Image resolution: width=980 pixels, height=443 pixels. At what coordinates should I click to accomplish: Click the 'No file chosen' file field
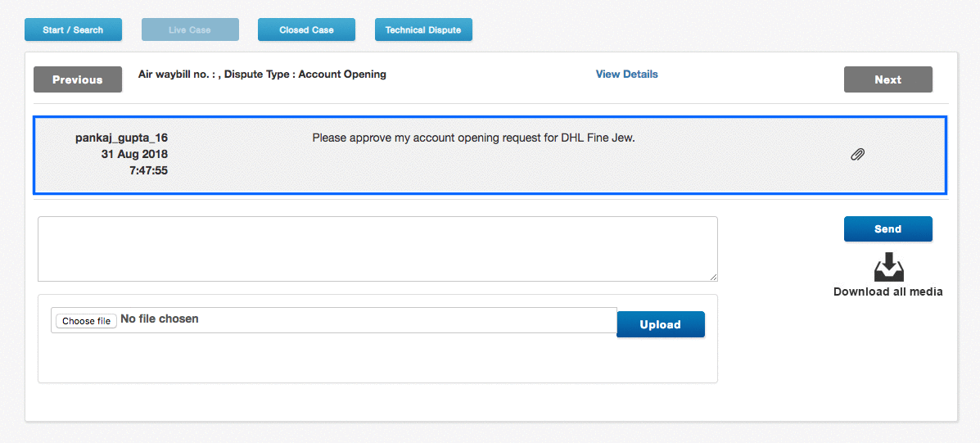pyautogui.click(x=160, y=319)
